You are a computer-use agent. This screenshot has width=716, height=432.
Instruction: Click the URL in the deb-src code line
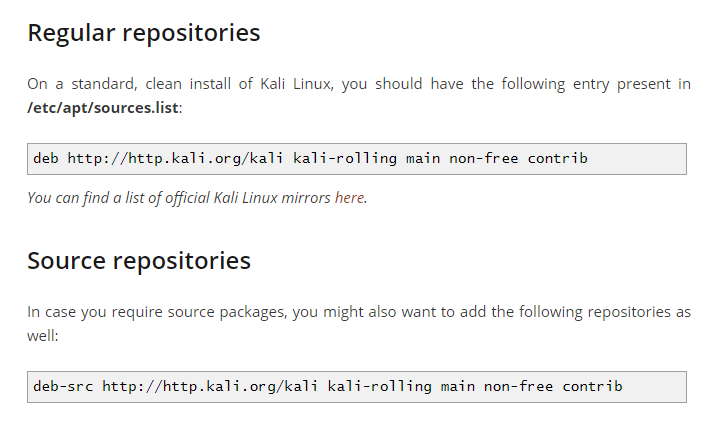click(x=210, y=386)
